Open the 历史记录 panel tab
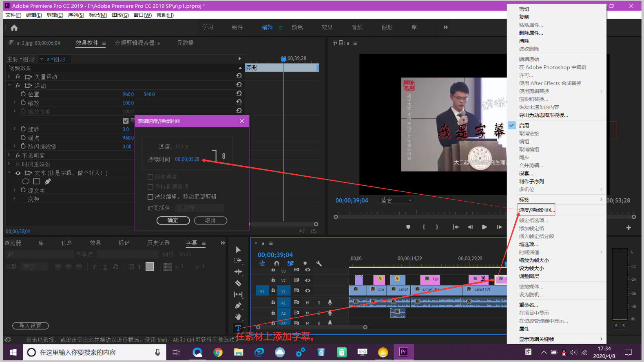Viewport: 644px width, 362px height. pos(158,243)
